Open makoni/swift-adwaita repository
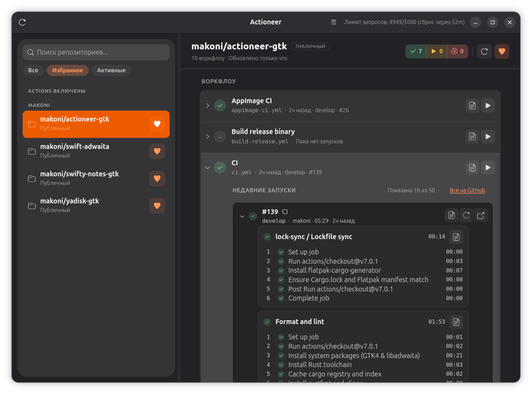 (x=96, y=151)
